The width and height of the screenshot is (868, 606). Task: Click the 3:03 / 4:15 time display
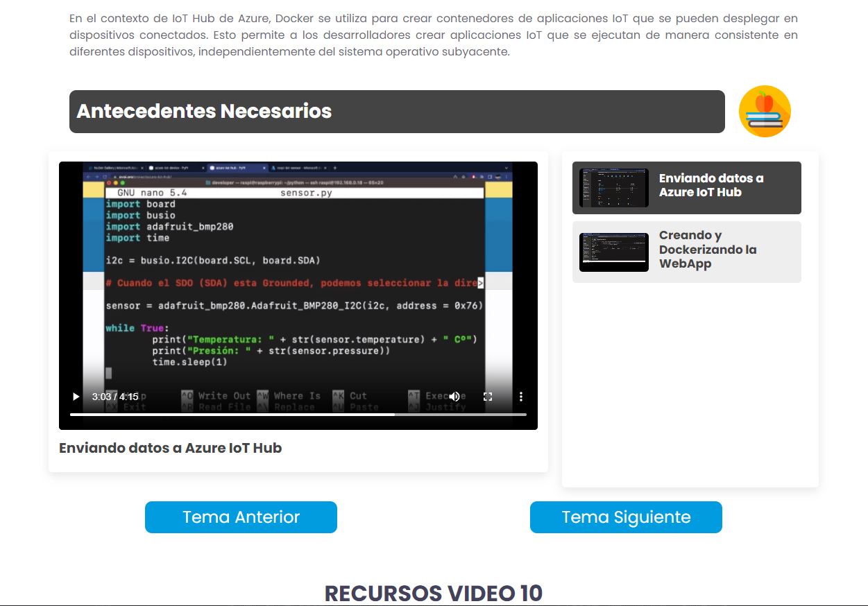[x=115, y=397]
